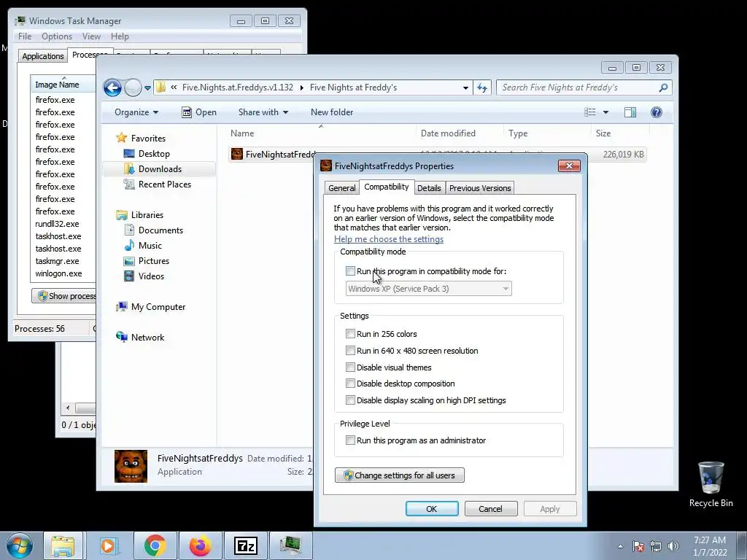Show hidden tray icons arrow

click(x=620, y=546)
